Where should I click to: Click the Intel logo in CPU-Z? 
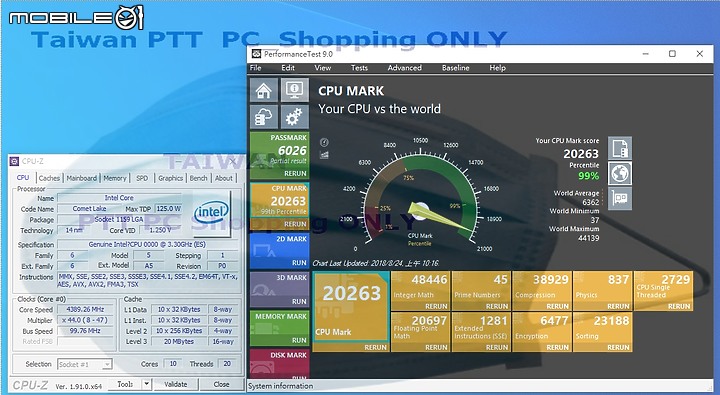tap(211, 213)
